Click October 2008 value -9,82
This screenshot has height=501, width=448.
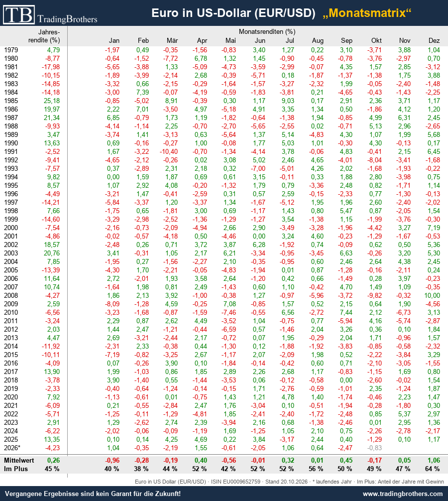(374, 295)
